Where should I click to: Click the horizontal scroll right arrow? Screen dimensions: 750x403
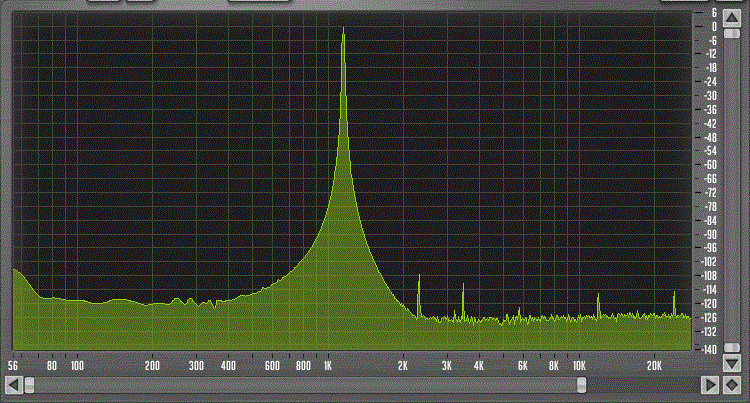[x=710, y=385]
